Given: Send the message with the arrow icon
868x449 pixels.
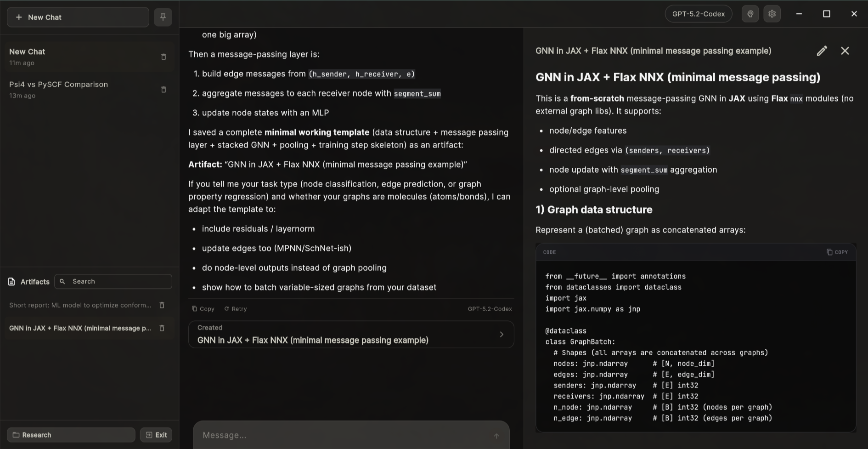Looking at the screenshot, I should [496, 436].
